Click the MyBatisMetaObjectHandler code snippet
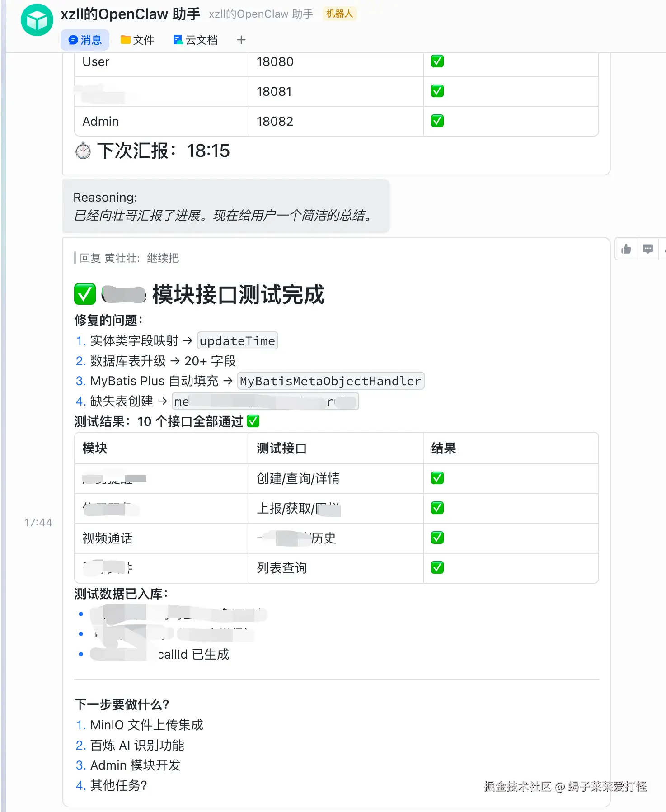 (330, 381)
